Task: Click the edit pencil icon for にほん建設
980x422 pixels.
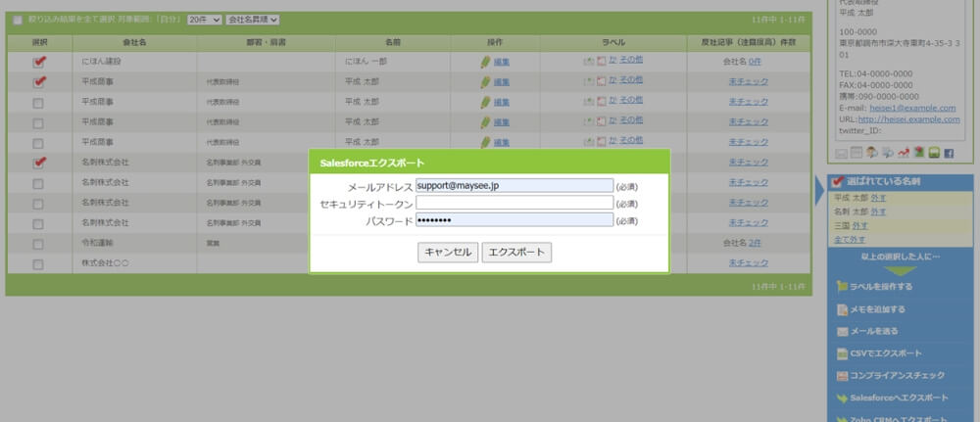Action: point(485,61)
